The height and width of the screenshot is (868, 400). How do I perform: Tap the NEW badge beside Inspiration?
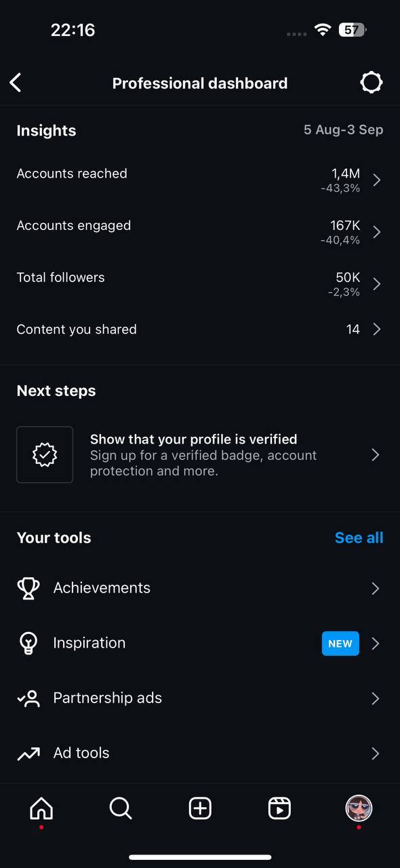340,644
